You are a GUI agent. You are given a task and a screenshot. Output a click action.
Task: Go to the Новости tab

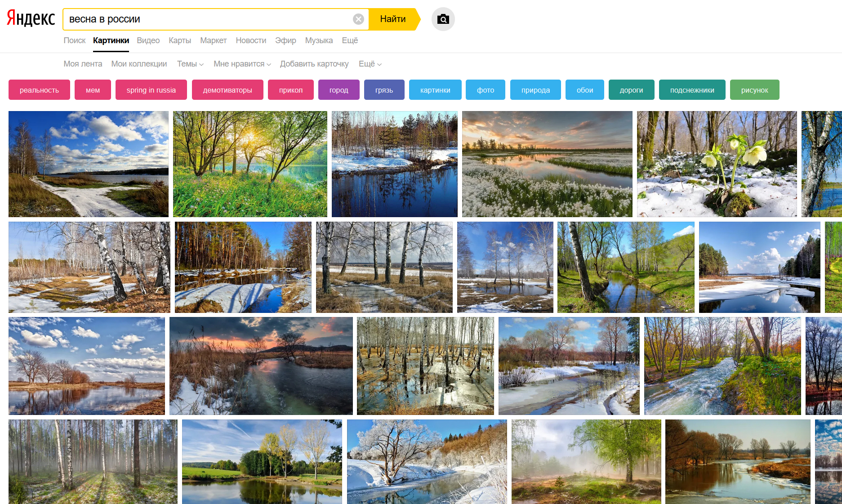click(251, 40)
